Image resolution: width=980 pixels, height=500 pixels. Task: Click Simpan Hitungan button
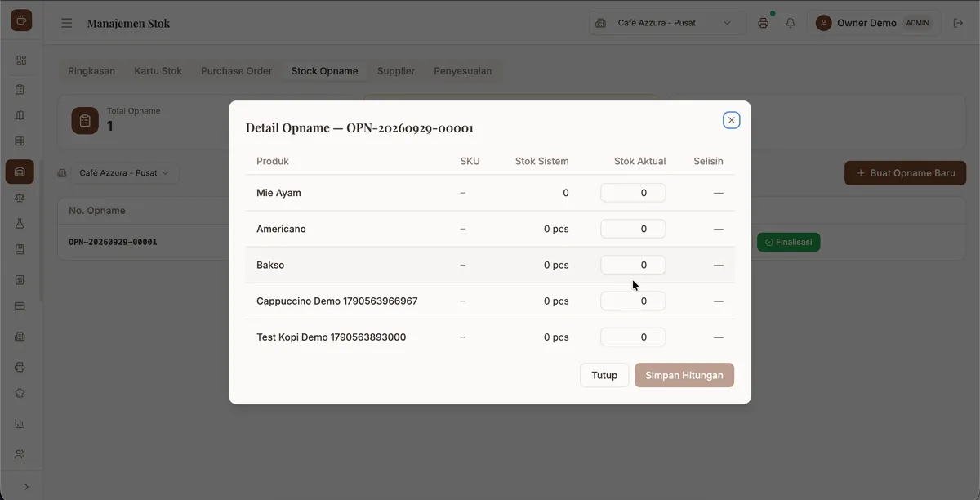tap(684, 375)
